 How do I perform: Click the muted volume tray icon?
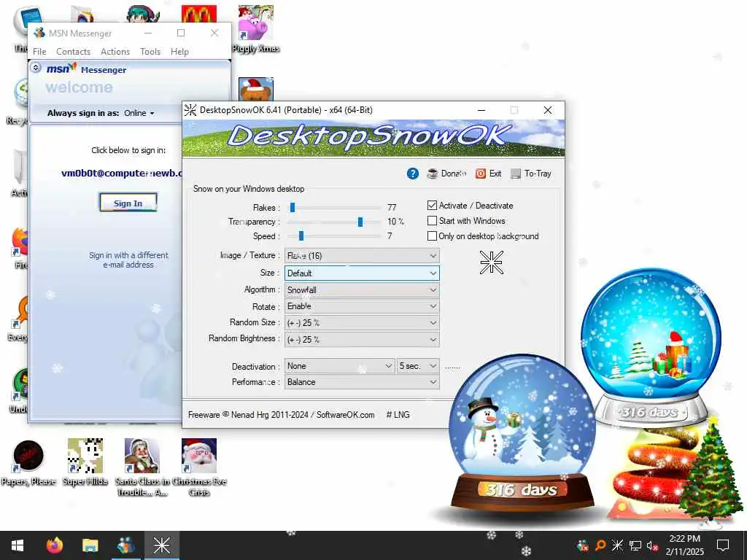point(653,545)
